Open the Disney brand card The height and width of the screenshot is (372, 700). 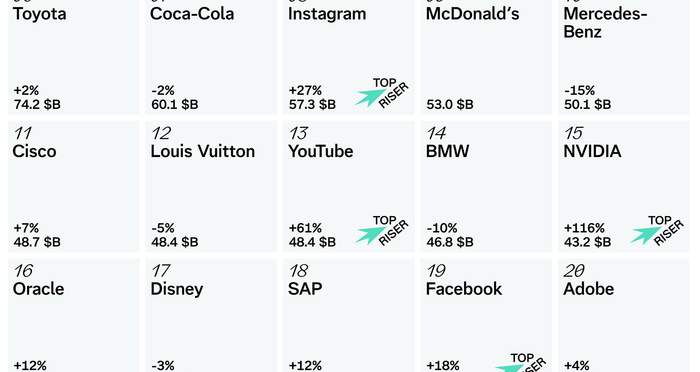[211, 315]
